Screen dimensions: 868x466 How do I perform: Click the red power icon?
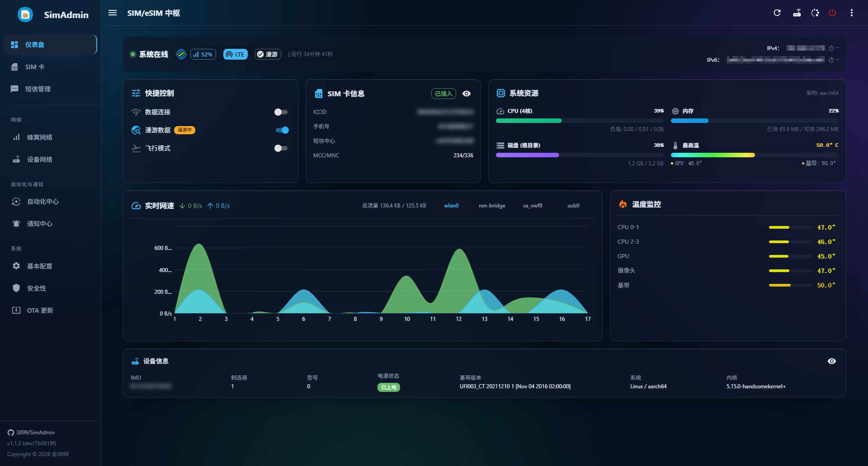[832, 13]
